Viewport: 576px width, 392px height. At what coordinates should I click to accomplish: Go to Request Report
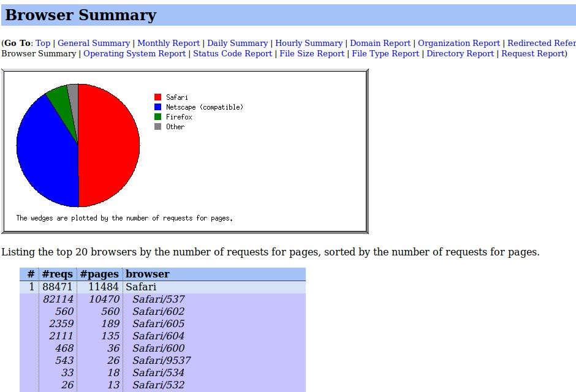pos(532,53)
